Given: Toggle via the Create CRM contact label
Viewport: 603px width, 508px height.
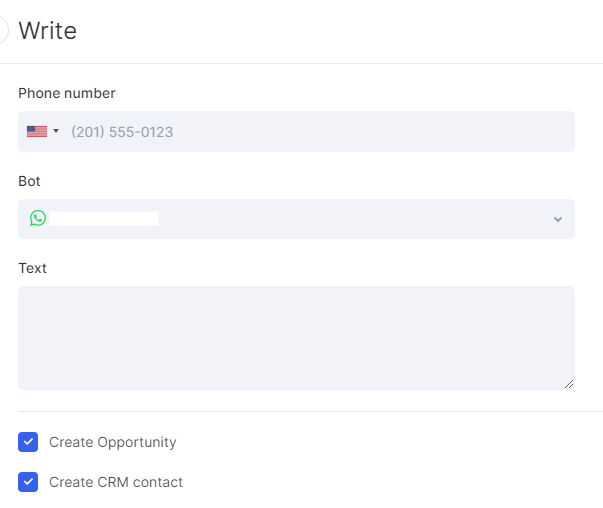Looking at the screenshot, I should tap(116, 482).
